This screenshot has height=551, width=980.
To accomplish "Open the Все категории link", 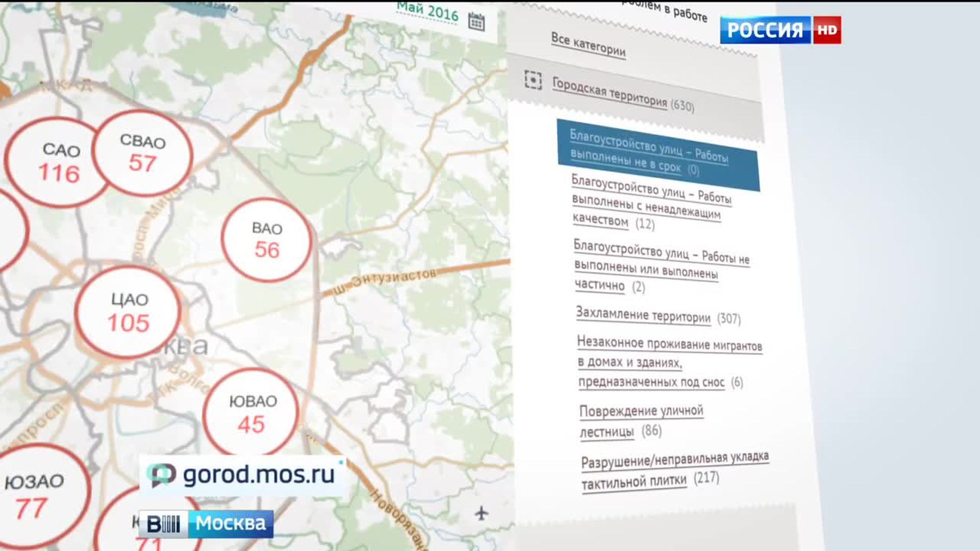I will click(x=589, y=45).
